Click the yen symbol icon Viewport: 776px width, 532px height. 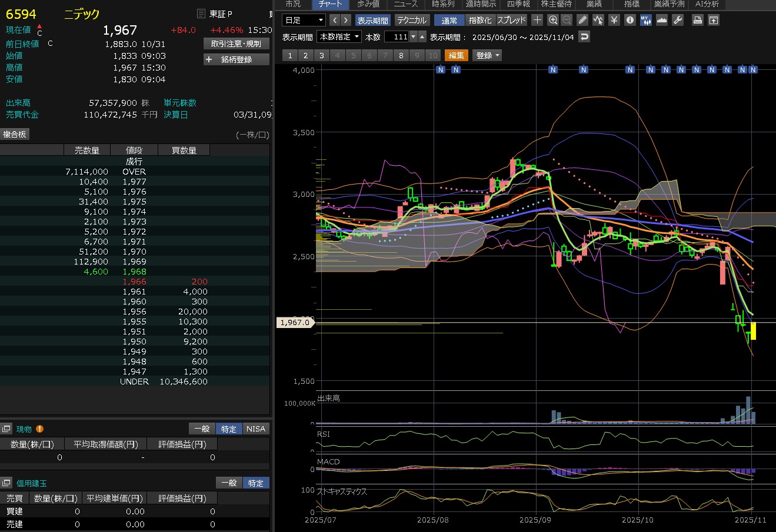(614, 20)
